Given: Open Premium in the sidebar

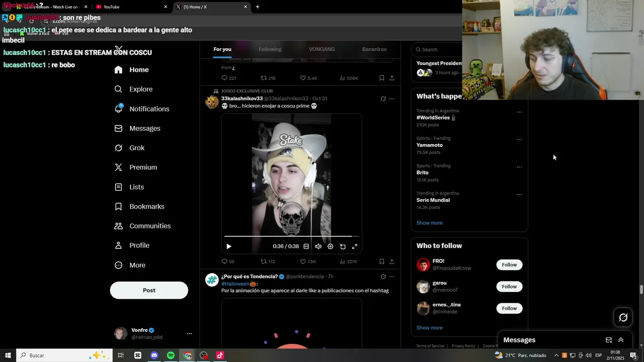Looking at the screenshot, I should pyautogui.click(x=135, y=167).
